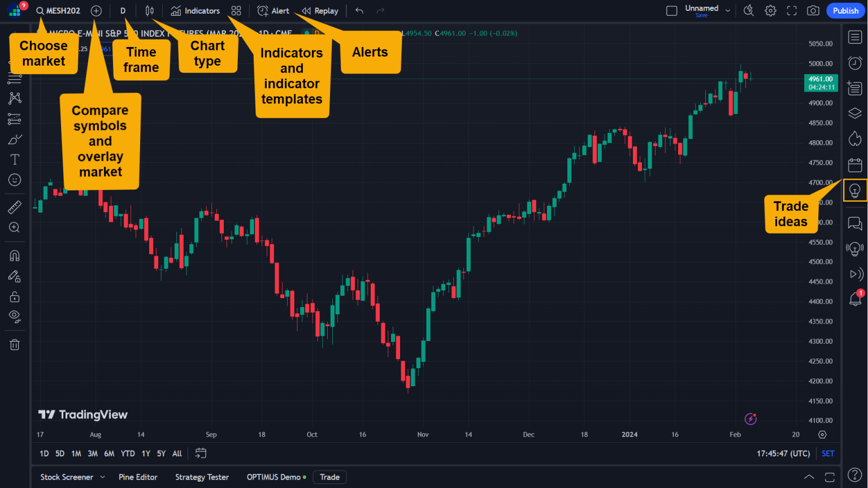
Task: Select the Measure ruler tool
Action: 14,207
